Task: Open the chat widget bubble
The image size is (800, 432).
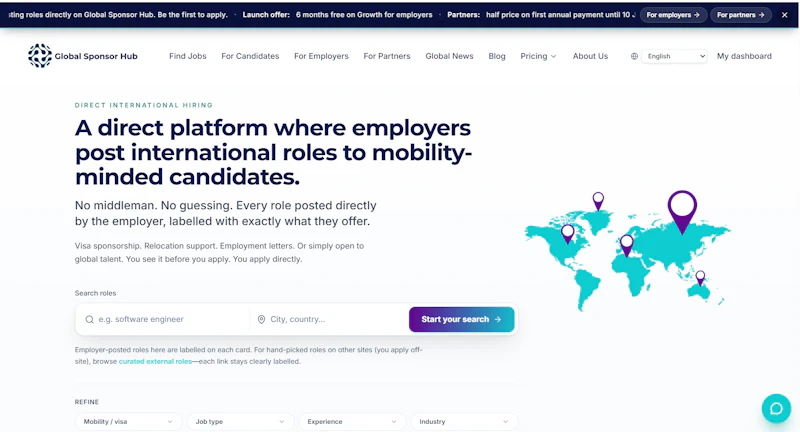Action: (776, 408)
